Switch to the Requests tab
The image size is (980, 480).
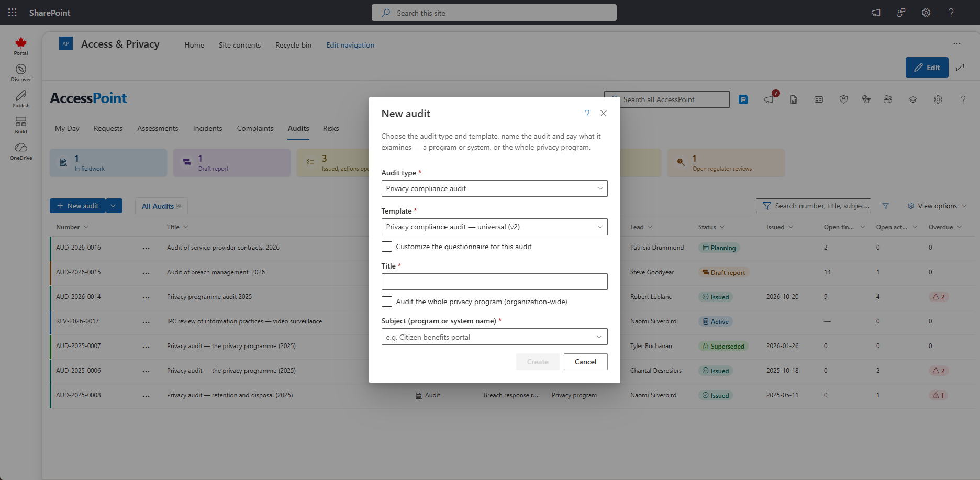click(108, 128)
